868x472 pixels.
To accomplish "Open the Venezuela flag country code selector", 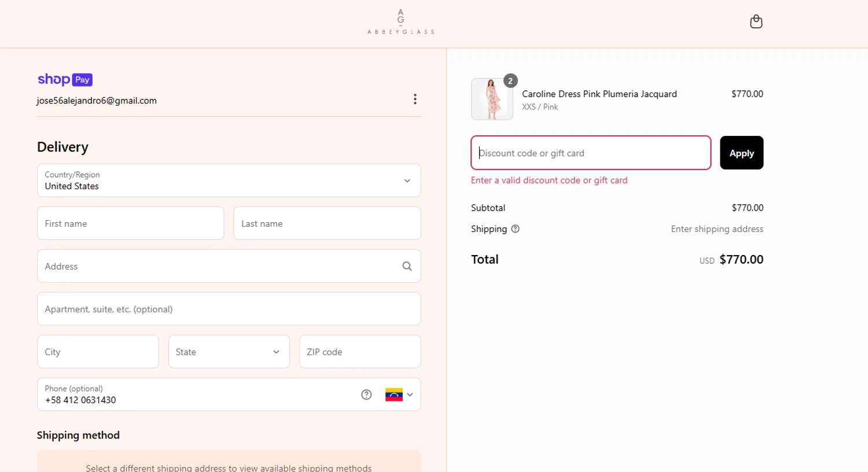I will [399, 394].
